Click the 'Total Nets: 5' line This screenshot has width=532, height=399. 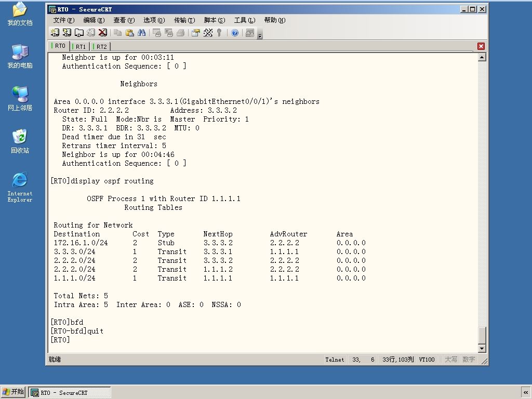(81, 296)
